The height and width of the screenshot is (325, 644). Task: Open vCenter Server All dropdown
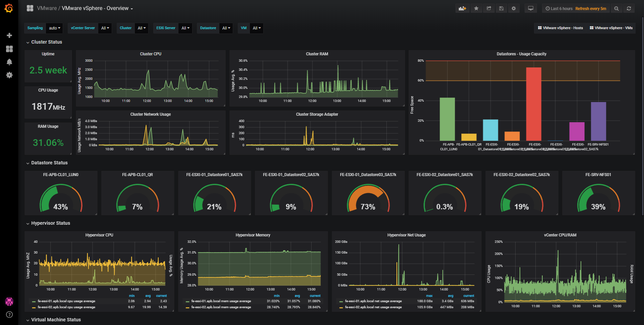pos(105,28)
